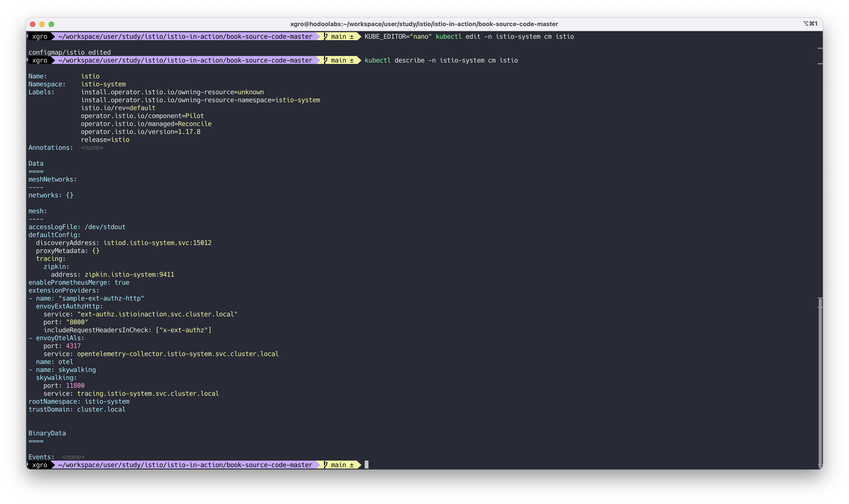This screenshot has height=504, width=849.
Task: Click discoveryAddress value 'istiod.istio-system.svc:15012'
Action: (157, 243)
